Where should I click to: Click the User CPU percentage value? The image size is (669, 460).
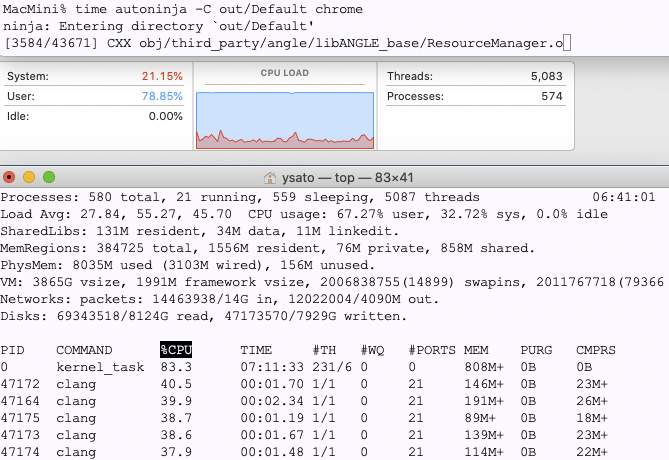point(161,96)
